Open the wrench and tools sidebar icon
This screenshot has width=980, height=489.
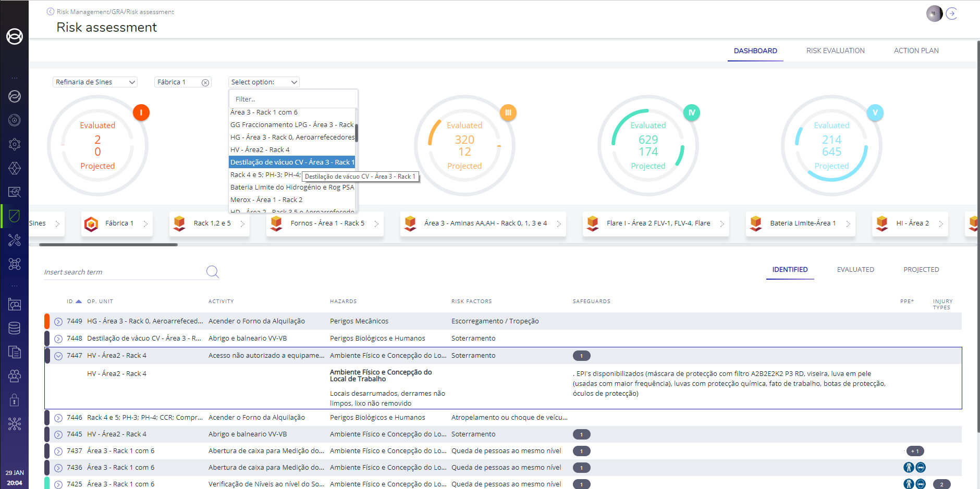15,240
